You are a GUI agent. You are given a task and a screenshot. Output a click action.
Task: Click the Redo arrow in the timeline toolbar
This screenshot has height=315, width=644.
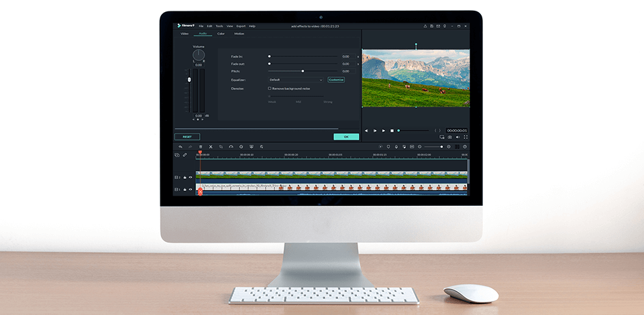190,146
